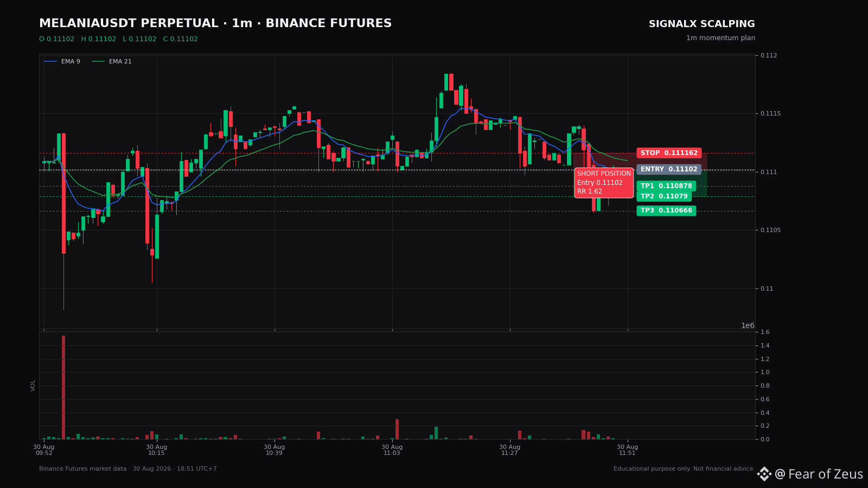
Task: Click the 30 Aug 10:15 time label
Action: (x=156, y=450)
